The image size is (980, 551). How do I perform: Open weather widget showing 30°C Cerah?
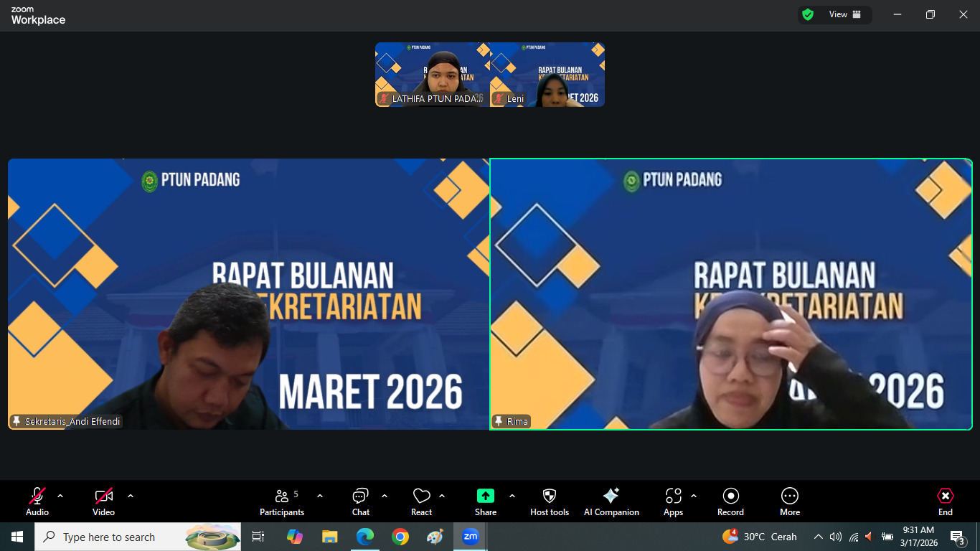point(760,537)
